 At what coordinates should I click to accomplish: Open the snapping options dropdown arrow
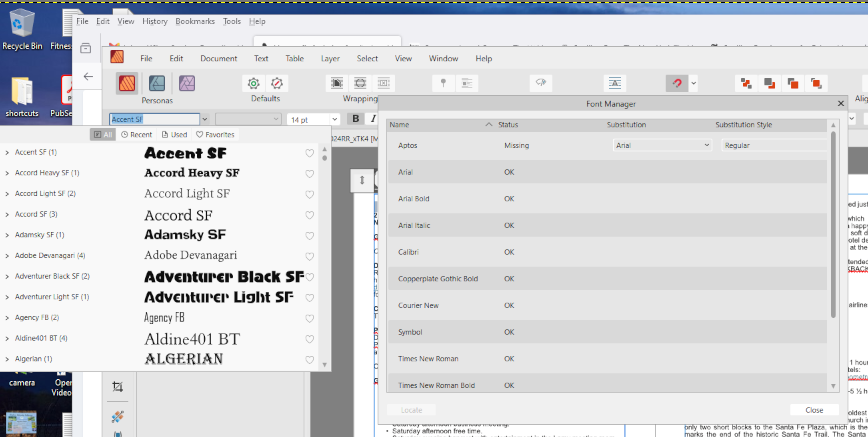point(694,84)
